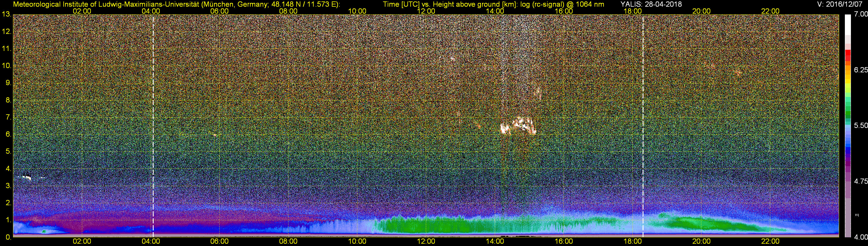
Task: Select the 'Time [UTC] vs. Height above ground' caption
Action: point(494,4)
